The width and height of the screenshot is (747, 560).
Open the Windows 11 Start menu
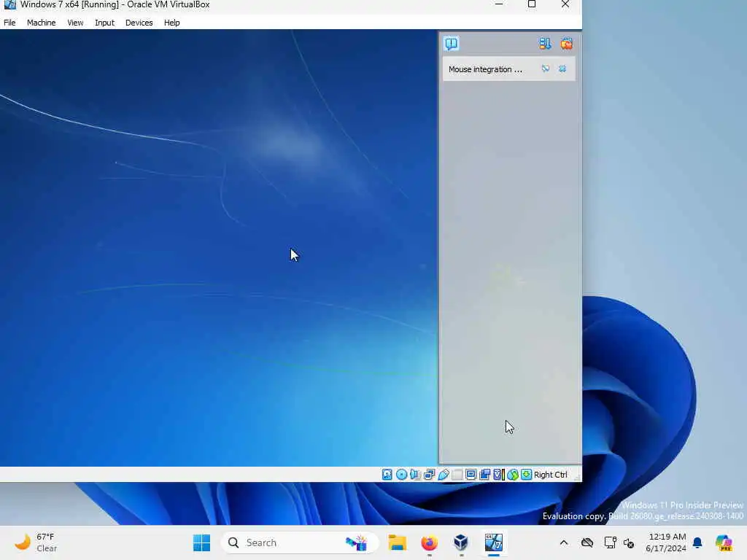201,542
